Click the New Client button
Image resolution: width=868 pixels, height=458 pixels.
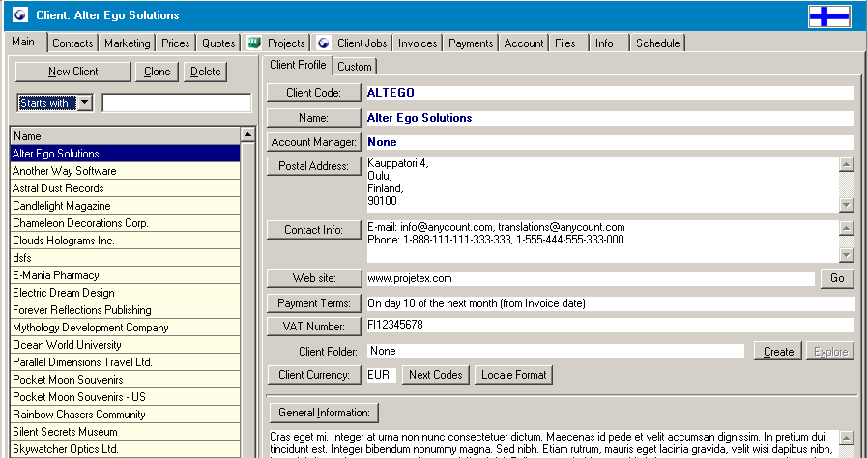click(72, 72)
